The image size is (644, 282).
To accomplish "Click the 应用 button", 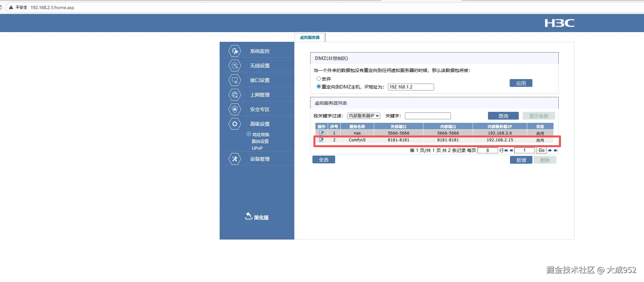I will [521, 83].
